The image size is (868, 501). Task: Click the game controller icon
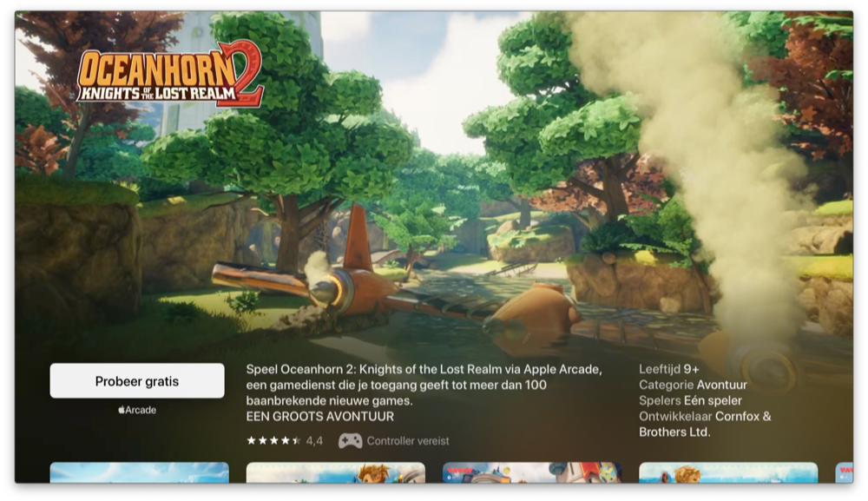tap(351, 441)
